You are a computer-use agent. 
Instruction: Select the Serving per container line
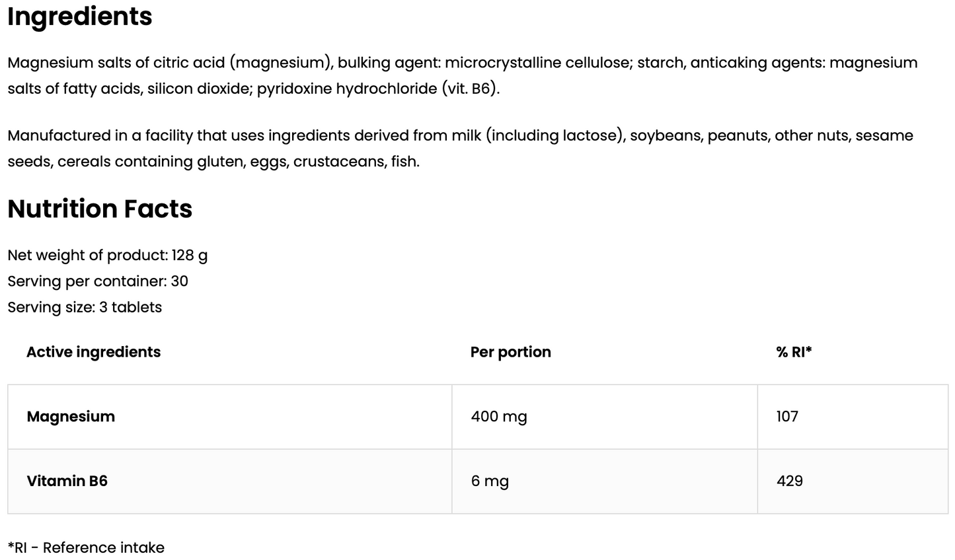coord(98,281)
